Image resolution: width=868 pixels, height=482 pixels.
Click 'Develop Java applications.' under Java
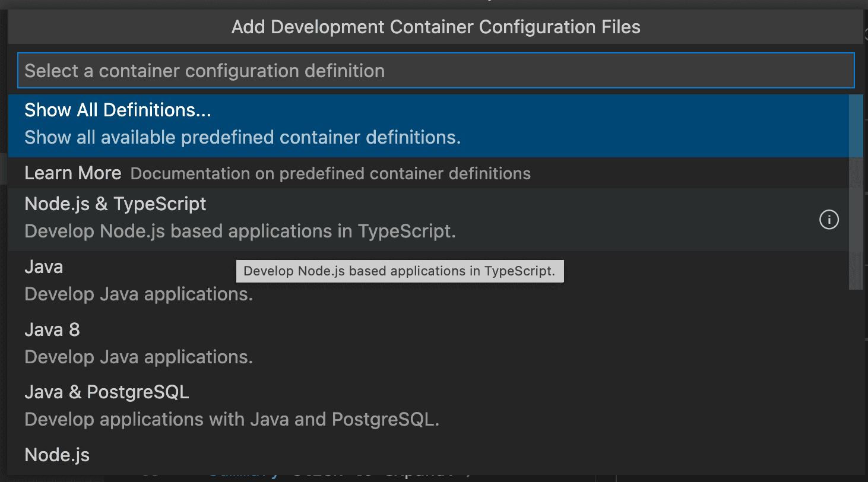[139, 294]
